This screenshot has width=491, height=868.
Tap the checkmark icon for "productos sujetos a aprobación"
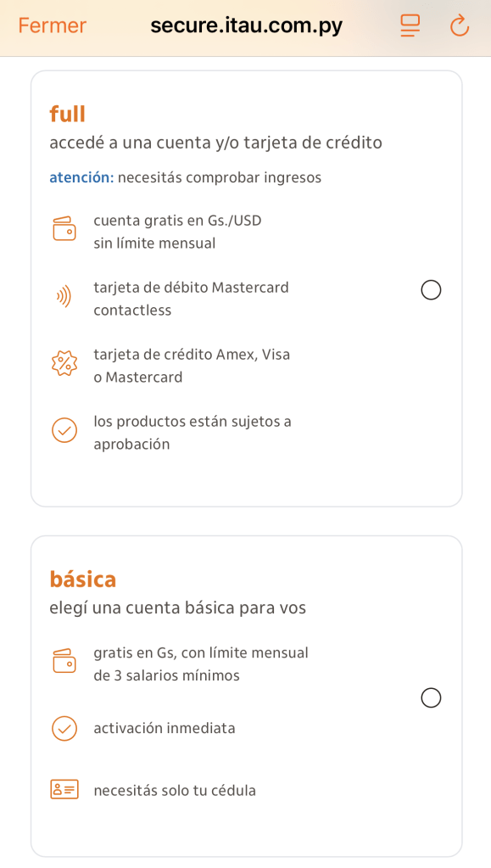[x=64, y=430]
